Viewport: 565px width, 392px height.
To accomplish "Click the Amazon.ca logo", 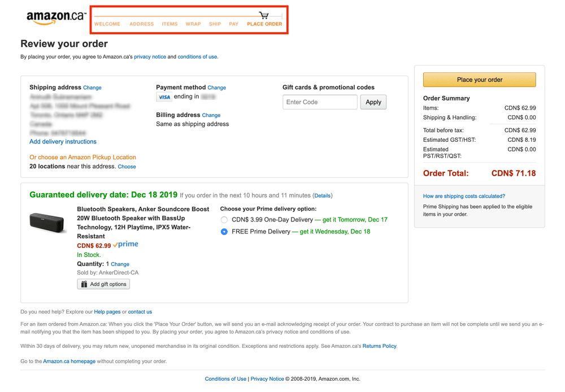I will [56, 18].
